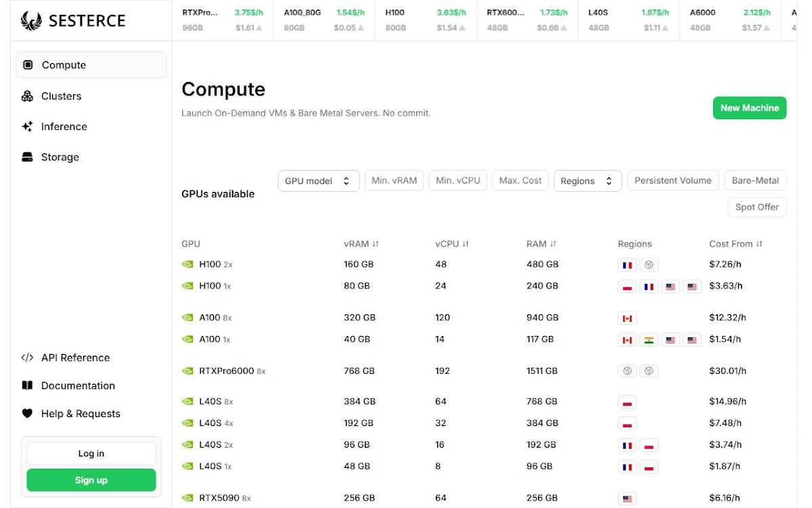
Task: Click the $7.26/h price for H100 2x
Action: click(x=725, y=265)
